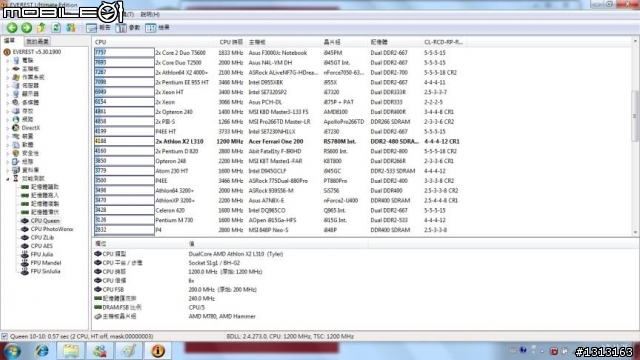
Task: Click the Network globe tree icon
Action: point(16,119)
